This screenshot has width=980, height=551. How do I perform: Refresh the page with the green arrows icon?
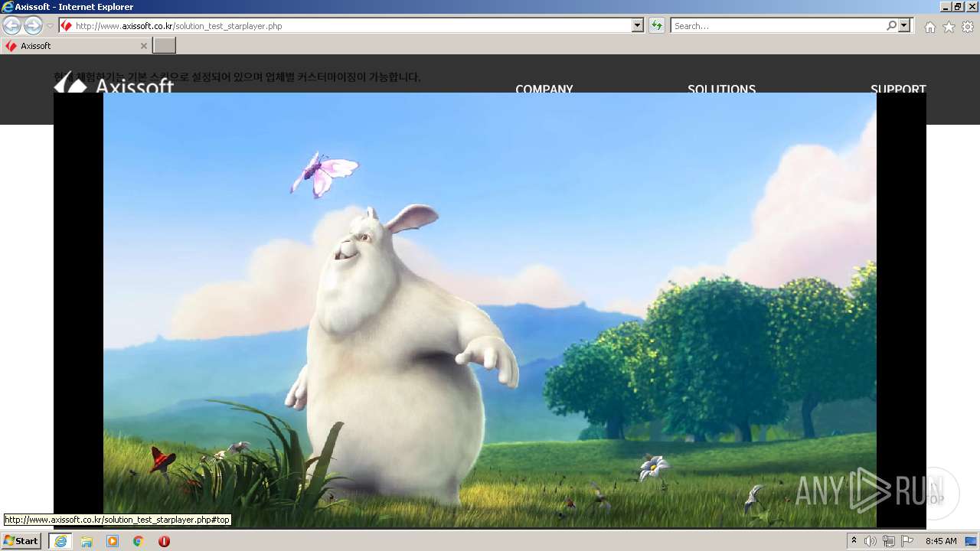(656, 26)
